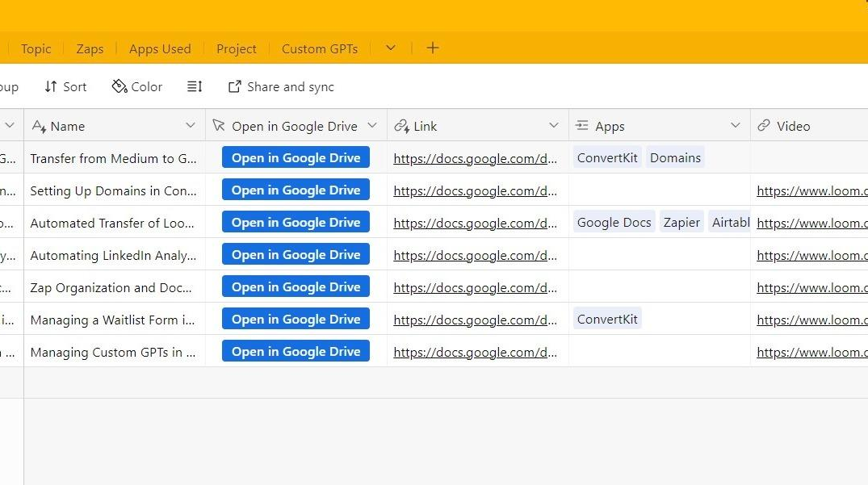
Task: Switch to the Zaps tab
Action: click(x=90, y=49)
